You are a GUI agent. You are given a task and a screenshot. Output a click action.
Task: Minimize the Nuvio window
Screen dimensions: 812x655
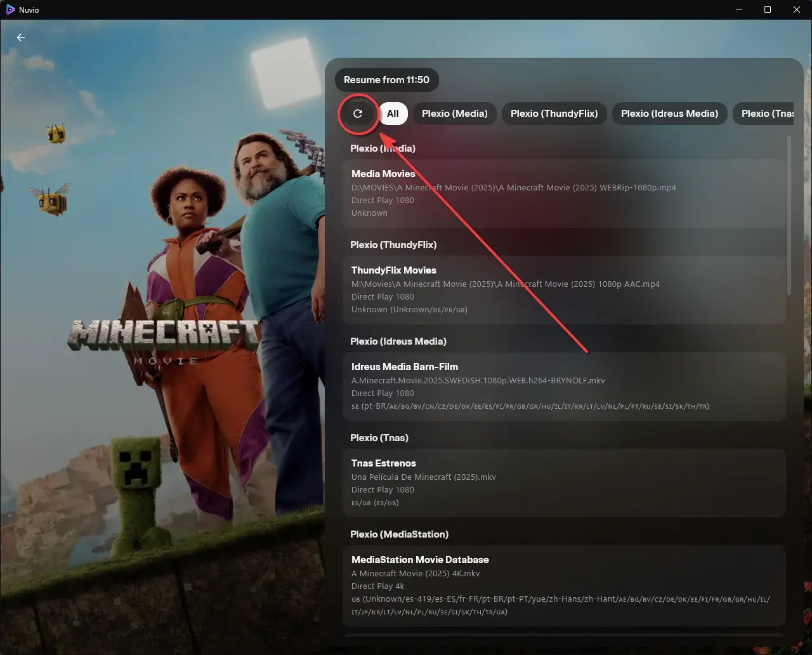click(x=738, y=10)
